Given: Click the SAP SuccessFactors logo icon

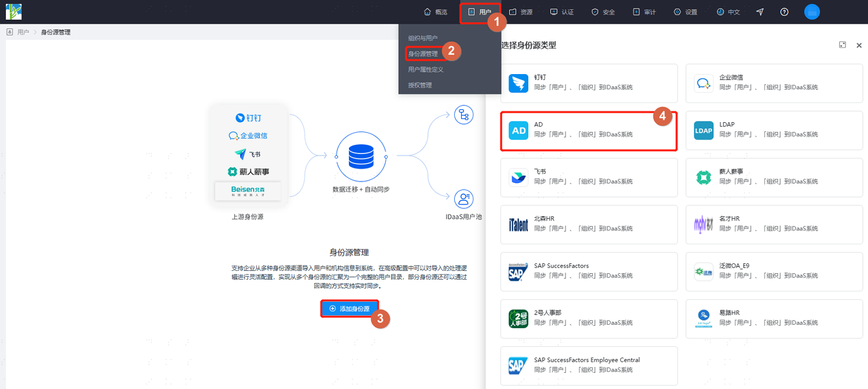Looking at the screenshot, I should click(x=518, y=271).
